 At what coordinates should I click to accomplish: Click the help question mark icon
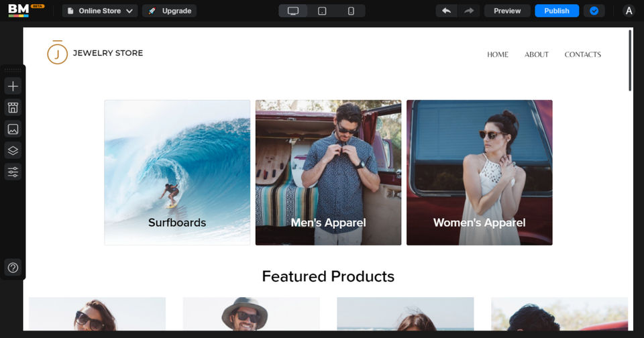pyautogui.click(x=13, y=268)
